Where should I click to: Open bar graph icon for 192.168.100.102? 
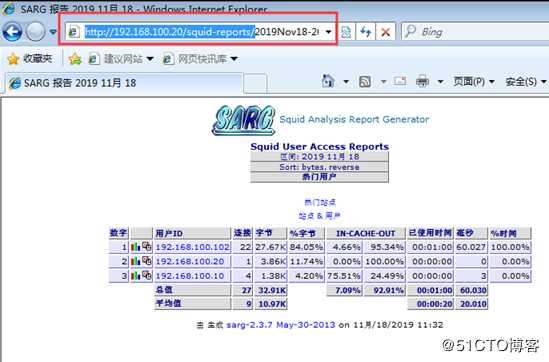pyautogui.click(x=135, y=247)
